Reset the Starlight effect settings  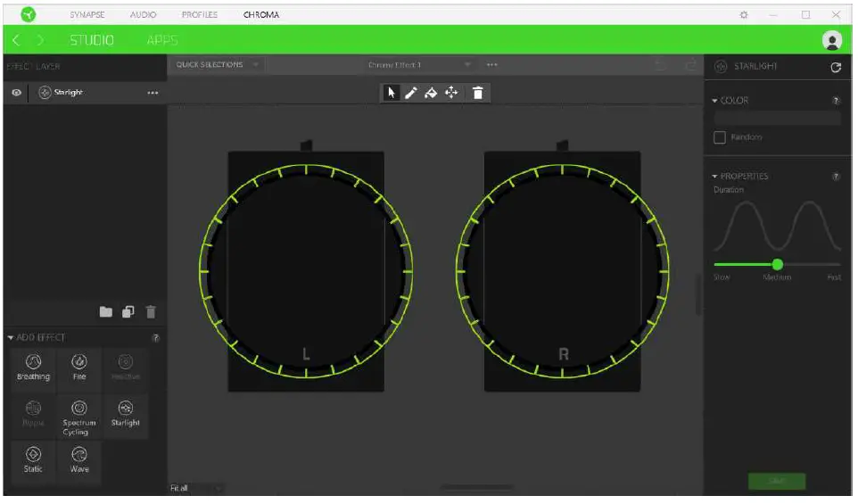[x=835, y=67]
